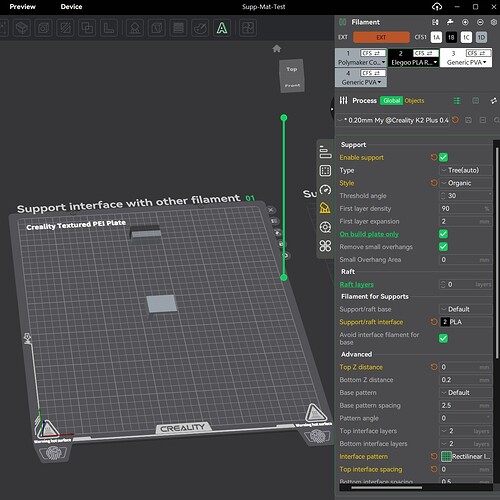Toggle Remove small overhangs checkbox
500x500 pixels.
tap(443, 247)
